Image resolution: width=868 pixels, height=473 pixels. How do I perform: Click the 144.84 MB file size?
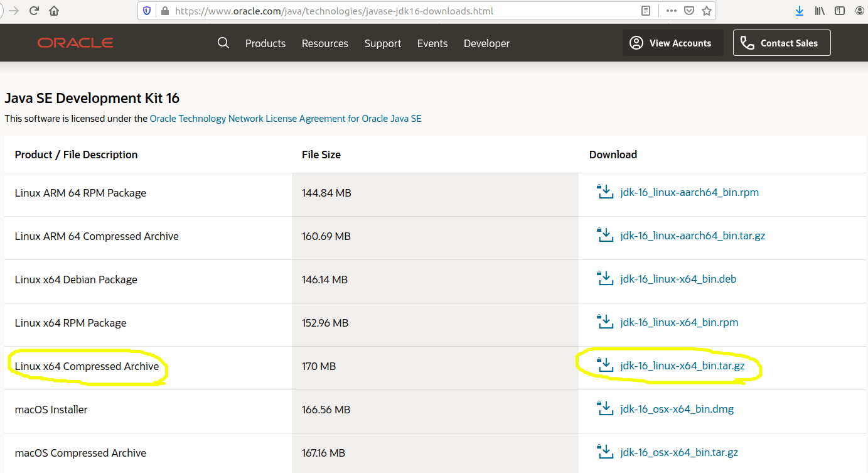click(326, 193)
